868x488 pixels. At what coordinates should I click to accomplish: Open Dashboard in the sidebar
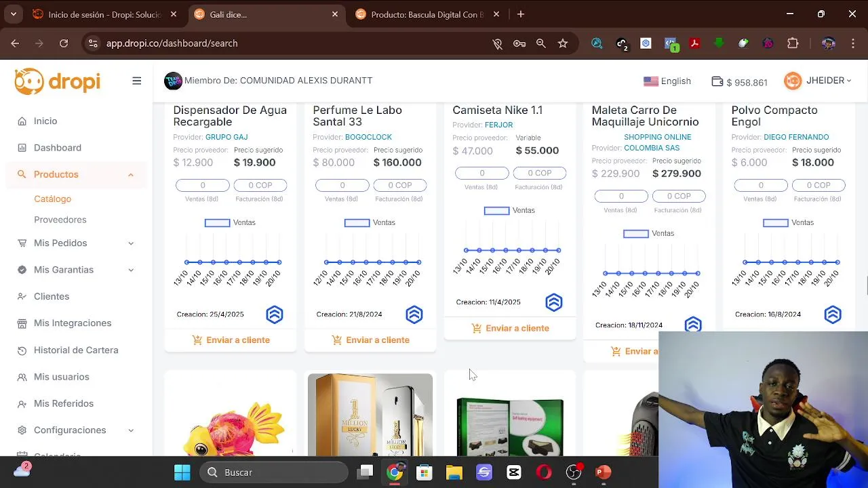pyautogui.click(x=58, y=148)
